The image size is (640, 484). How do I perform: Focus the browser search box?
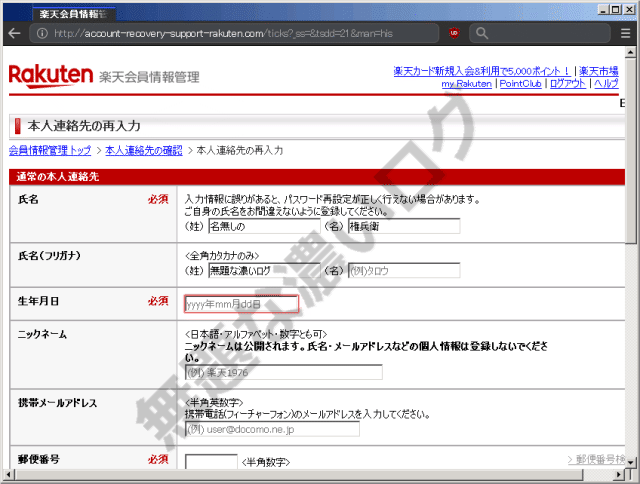click(x=540, y=33)
